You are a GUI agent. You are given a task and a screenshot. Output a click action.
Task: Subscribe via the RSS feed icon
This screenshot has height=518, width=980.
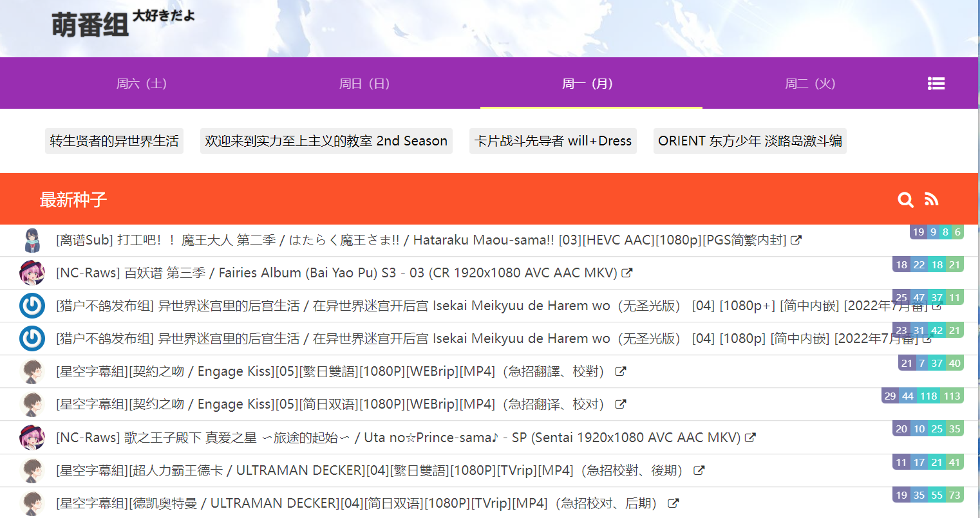point(932,200)
